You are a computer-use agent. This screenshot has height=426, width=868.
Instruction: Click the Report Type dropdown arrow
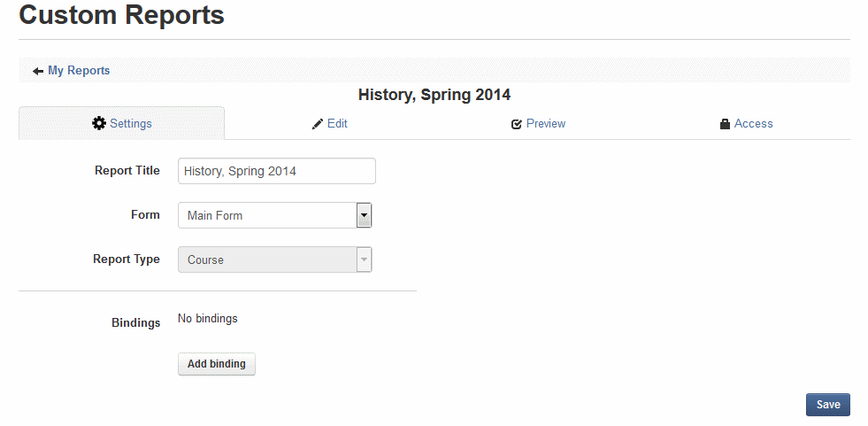point(364,259)
